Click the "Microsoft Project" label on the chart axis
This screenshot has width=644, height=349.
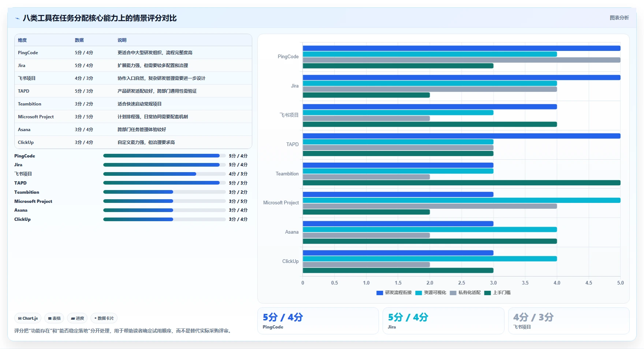point(281,203)
